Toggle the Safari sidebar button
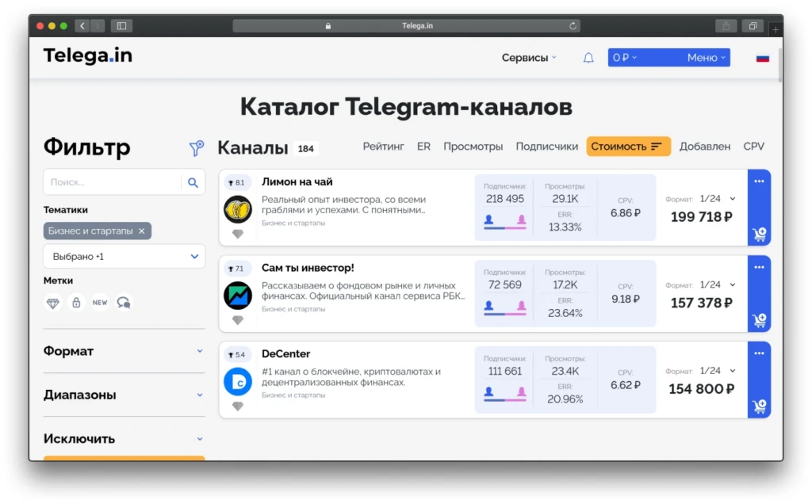812x504 pixels. click(121, 25)
